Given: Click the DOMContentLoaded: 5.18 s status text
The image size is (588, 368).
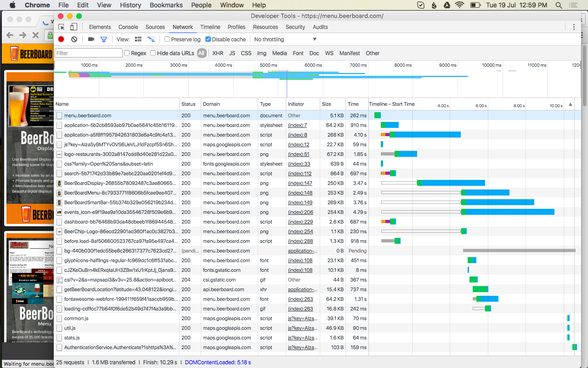Looking at the screenshot, I should [x=218, y=362].
